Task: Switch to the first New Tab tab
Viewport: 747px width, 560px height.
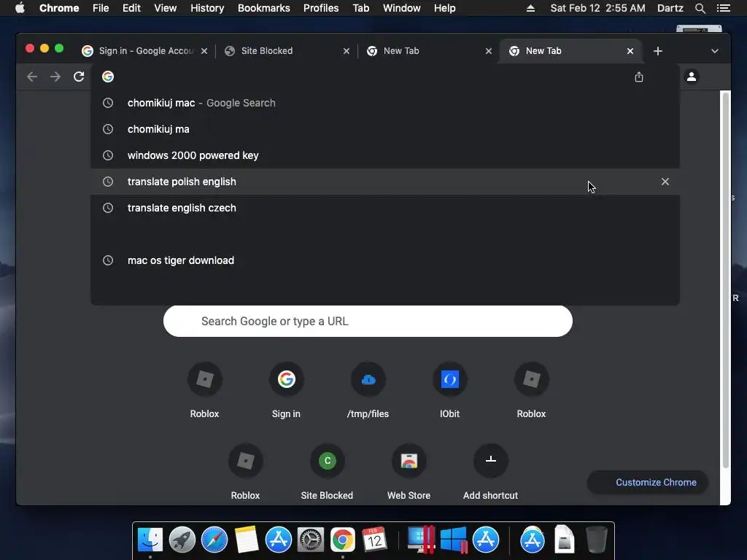Action: (x=429, y=51)
